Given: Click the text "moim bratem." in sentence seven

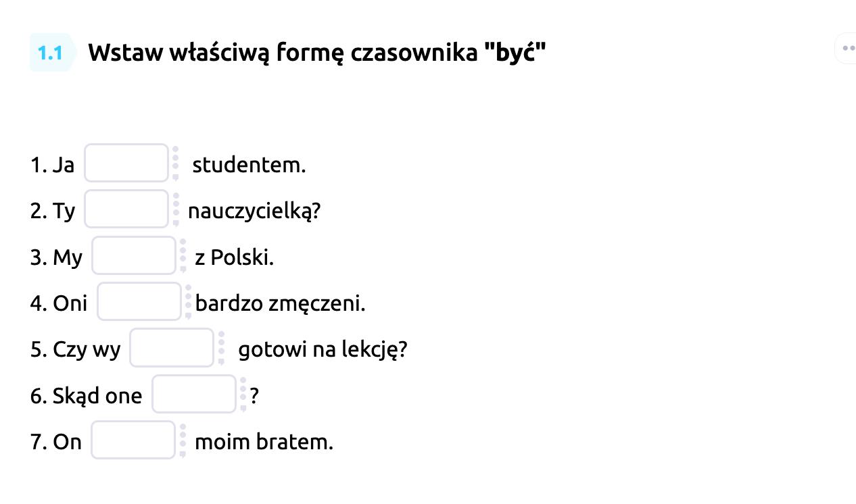Looking at the screenshot, I should coord(264,442).
